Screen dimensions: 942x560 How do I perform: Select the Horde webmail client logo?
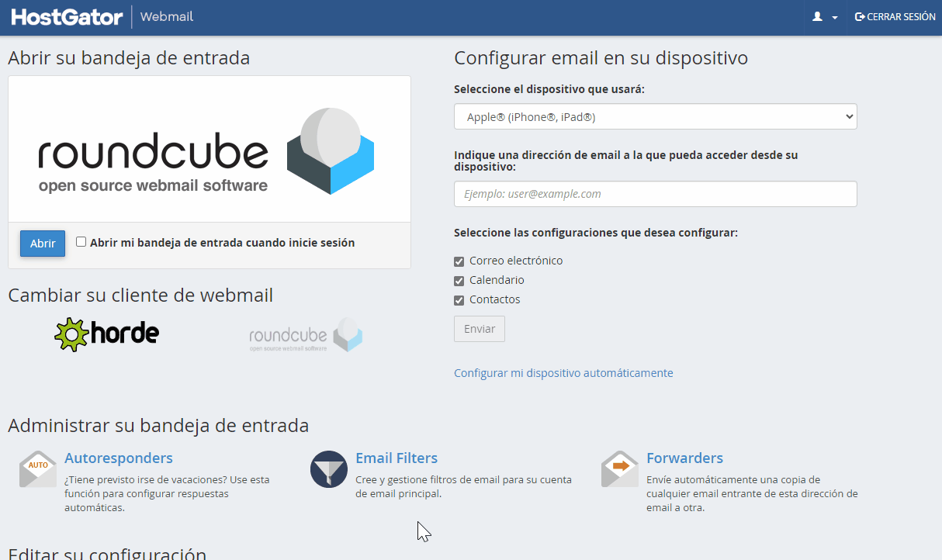click(106, 334)
